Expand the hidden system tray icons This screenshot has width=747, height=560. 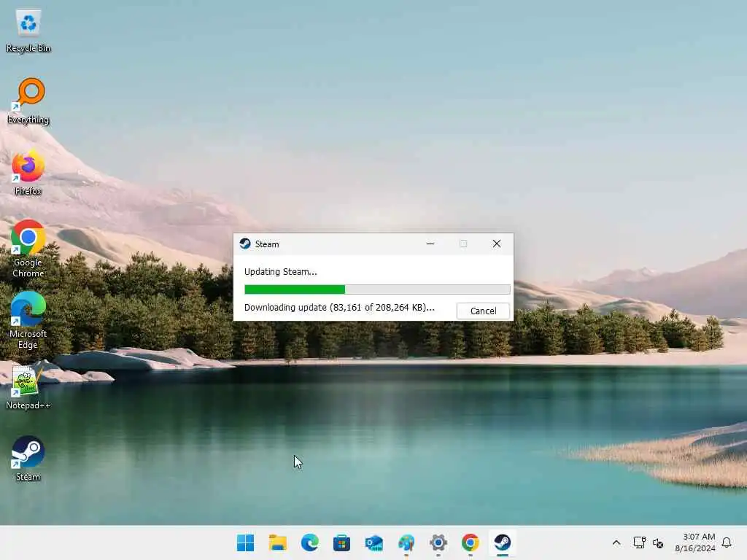tap(616, 542)
